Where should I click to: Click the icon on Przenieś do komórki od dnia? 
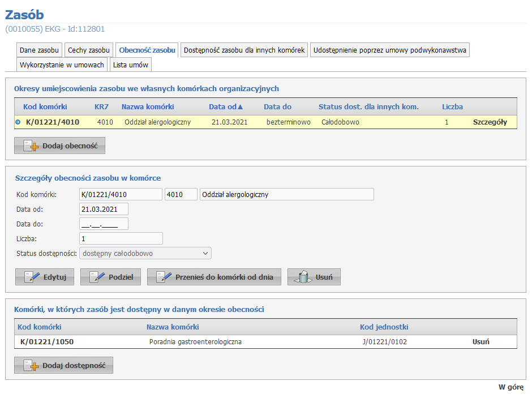pos(164,277)
